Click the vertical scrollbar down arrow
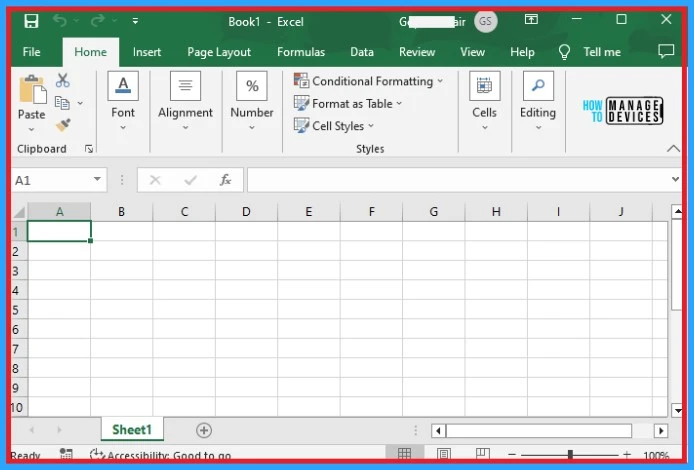This screenshot has height=470, width=694. 677,410
